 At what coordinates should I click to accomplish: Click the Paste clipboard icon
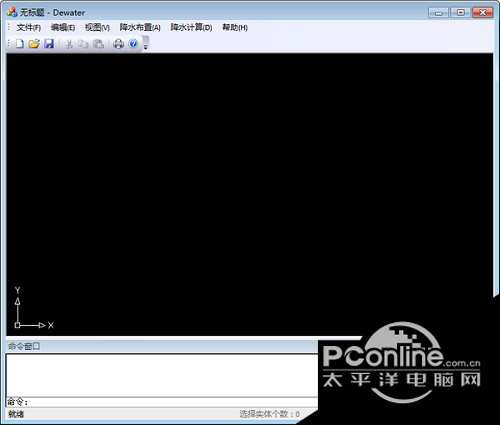[98, 44]
